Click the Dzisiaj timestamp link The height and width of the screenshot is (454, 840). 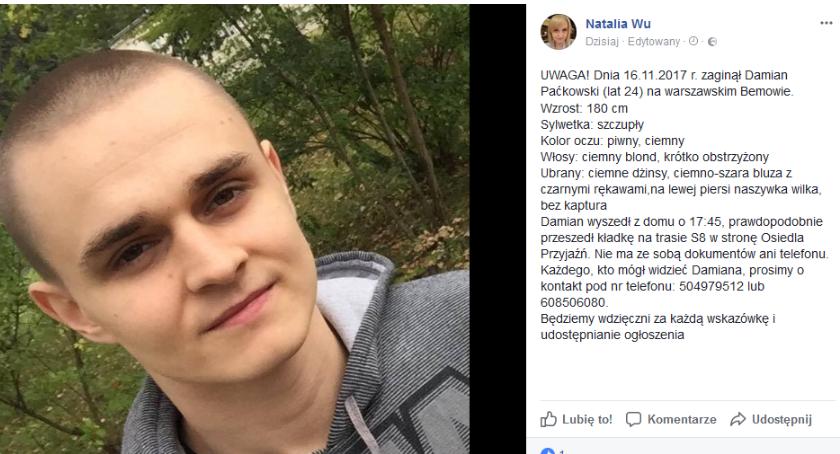(602, 41)
